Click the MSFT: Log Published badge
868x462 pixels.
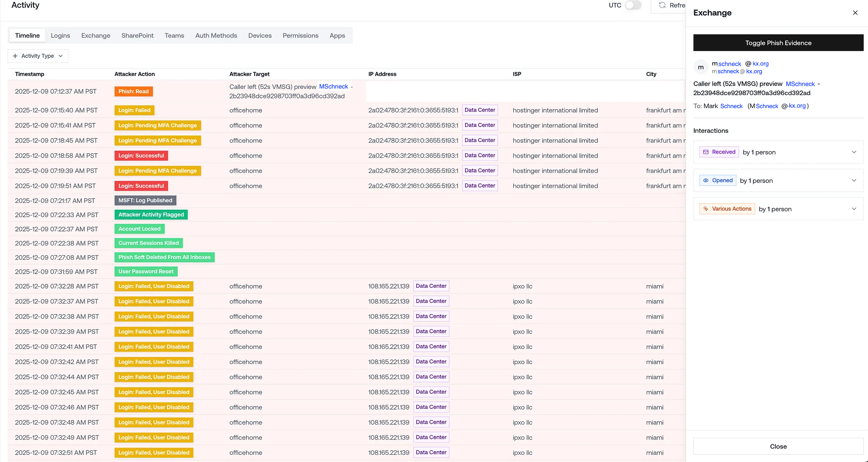(145, 200)
